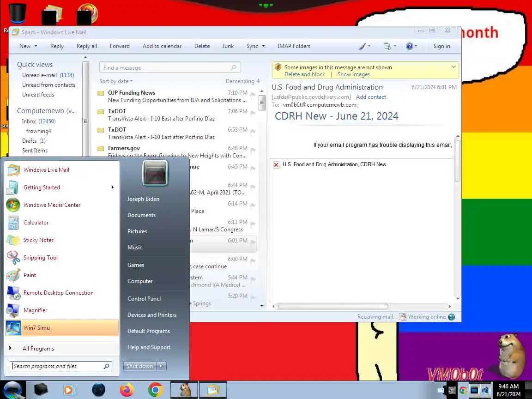Click the Working online globe icon
Viewport: 532px width, 399px height.
[451, 317]
